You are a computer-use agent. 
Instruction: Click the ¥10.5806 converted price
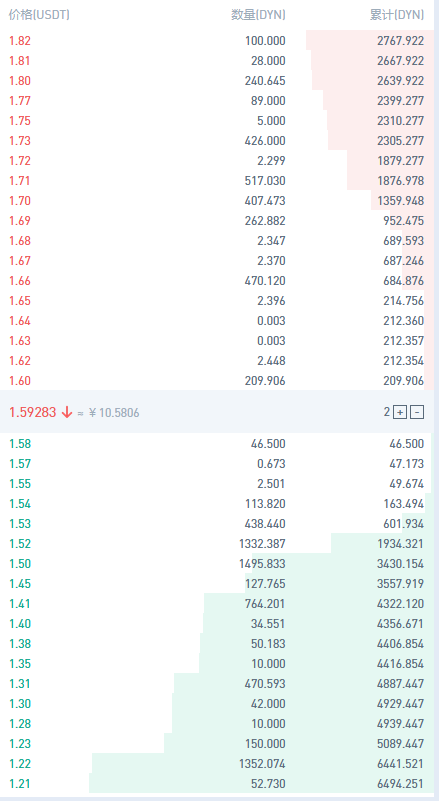(x=113, y=413)
